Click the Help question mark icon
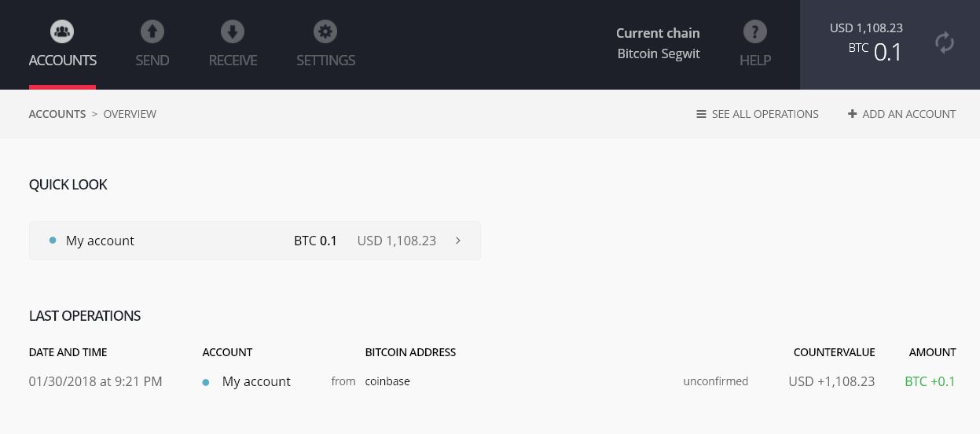Image resolution: width=980 pixels, height=434 pixels. [x=754, y=32]
